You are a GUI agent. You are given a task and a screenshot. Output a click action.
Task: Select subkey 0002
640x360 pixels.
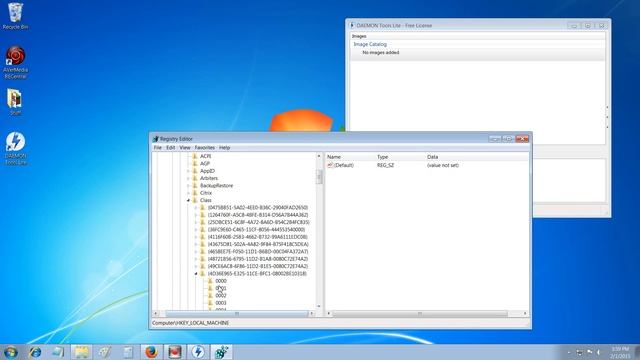click(x=221, y=296)
